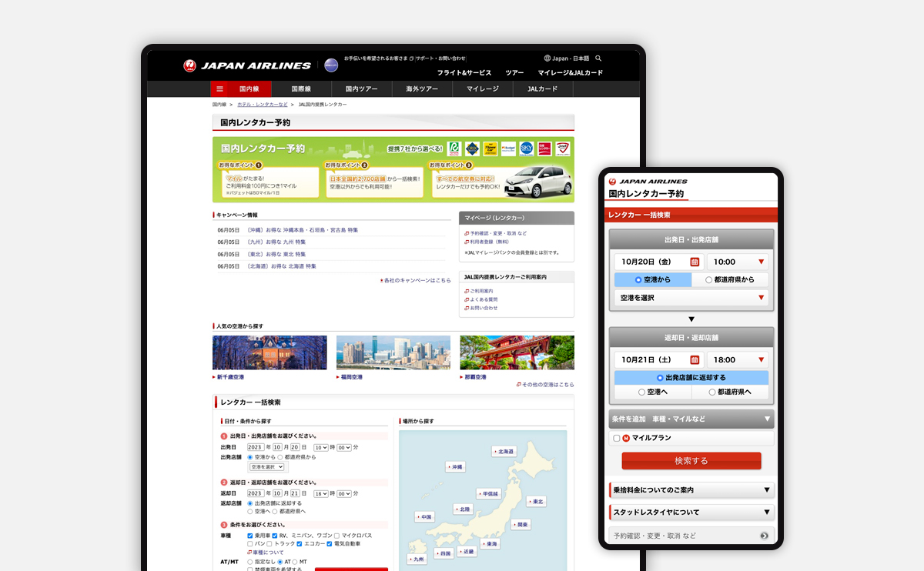Viewport: 924px width, 571px height.
Task: Open the red hamburger menu icon
Action: (x=219, y=89)
